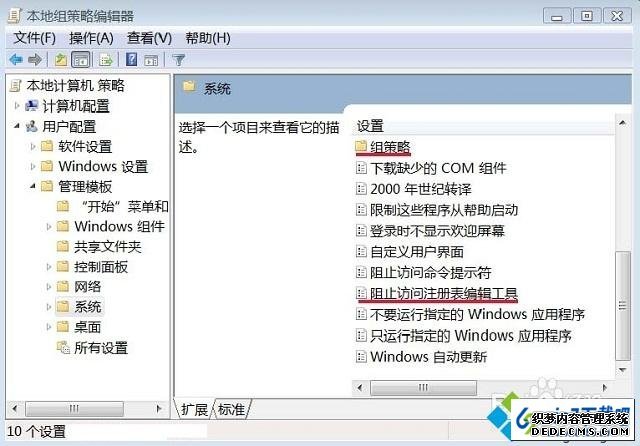The height and width of the screenshot is (446, 640).
Task: Select the 阻止访问注册表编辑工具 setting
Action: (443, 293)
